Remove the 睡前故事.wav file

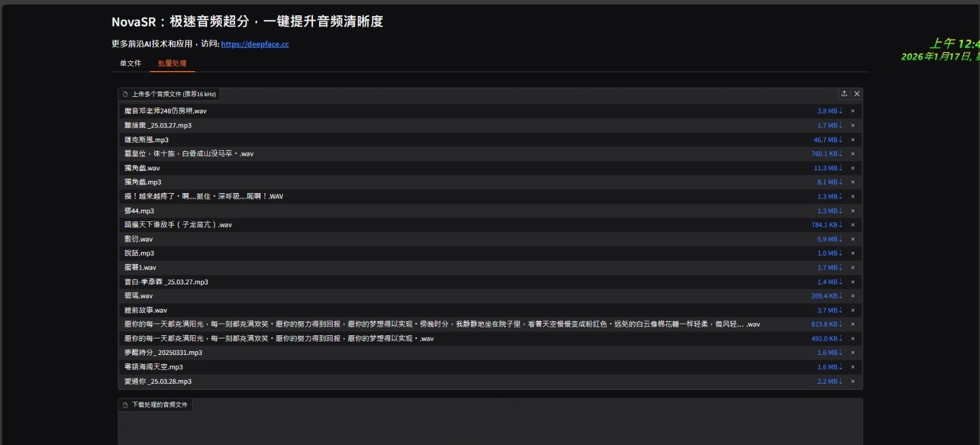(853, 310)
